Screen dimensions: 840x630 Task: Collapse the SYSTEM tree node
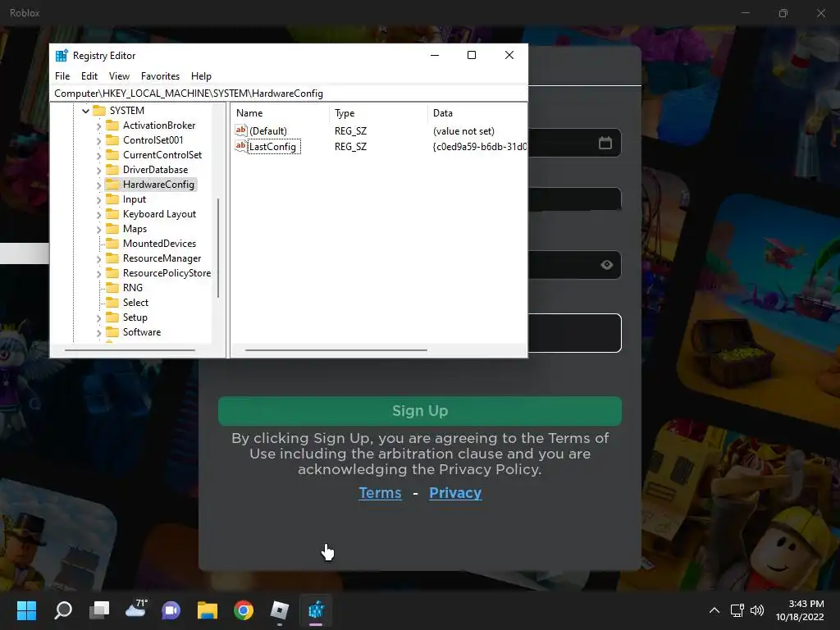tap(85, 111)
